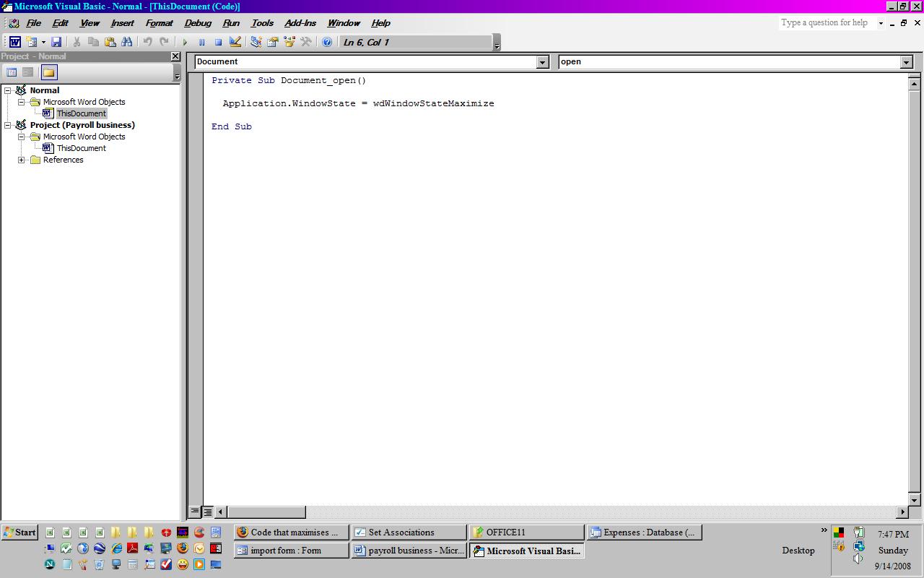
Task: Open the Edit menu
Action: click(x=60, y=23)
